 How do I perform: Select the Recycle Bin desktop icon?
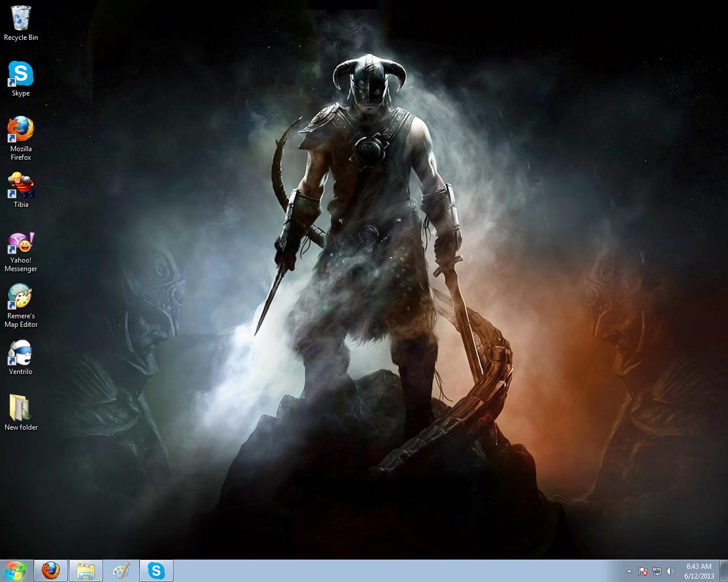tap(21, 23)
